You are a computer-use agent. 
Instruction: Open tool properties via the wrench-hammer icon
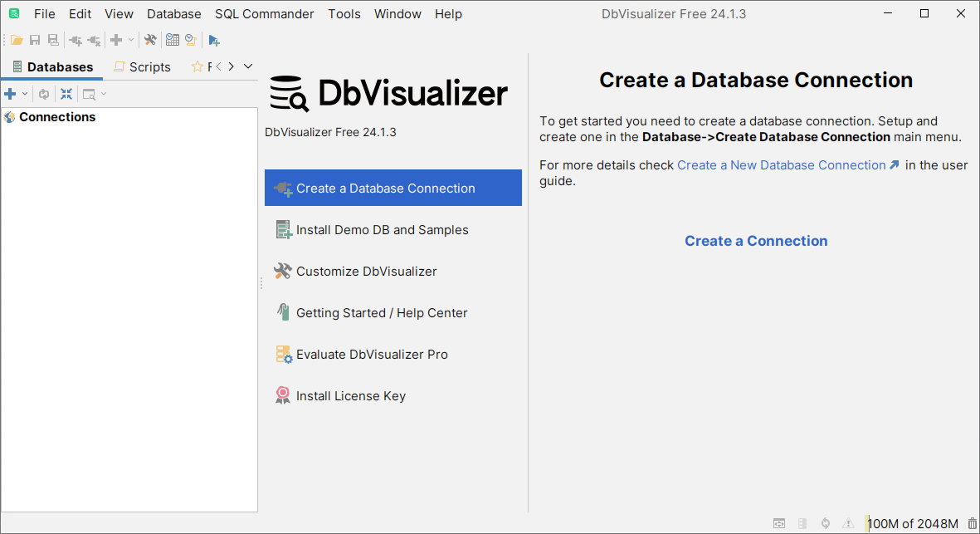point(150,40)
